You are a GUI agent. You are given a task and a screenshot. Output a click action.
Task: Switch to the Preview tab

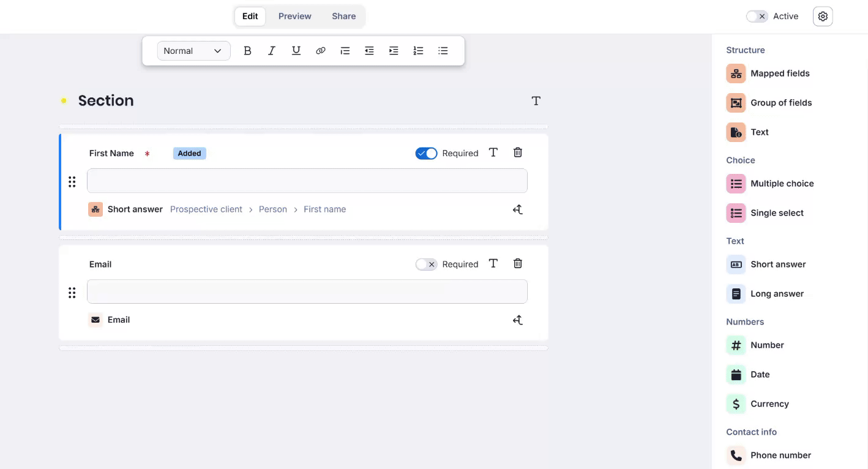[x=295, y=17]
